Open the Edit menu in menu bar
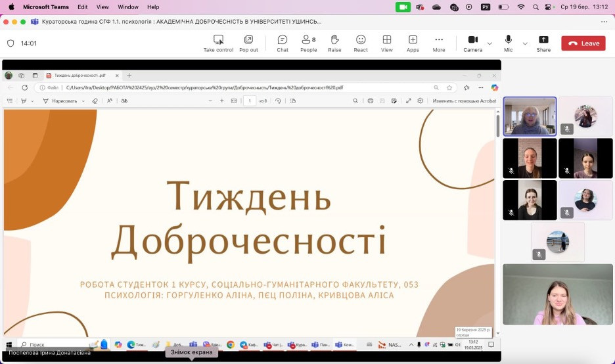615x364 pixels. coord(82,7)
